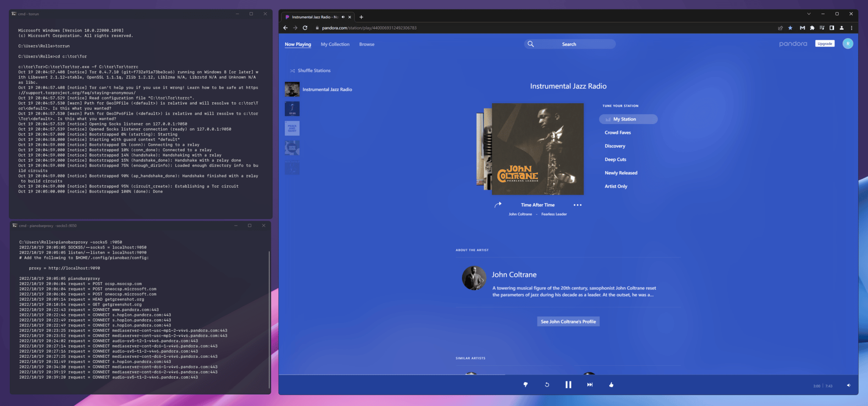Click the 'proxy = http://localhost:9090' line
This screenshot has height=406, width=868.
click(64, 268)
